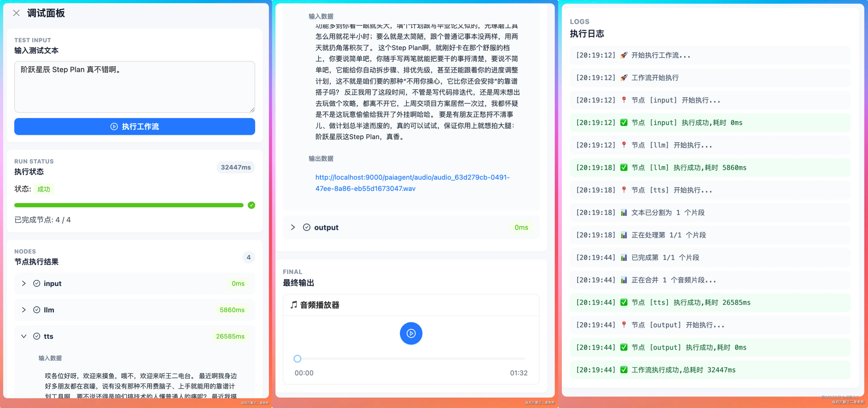Click the green completion check icon
This screenshot has width=868, height=408.
tap(251, 205)
